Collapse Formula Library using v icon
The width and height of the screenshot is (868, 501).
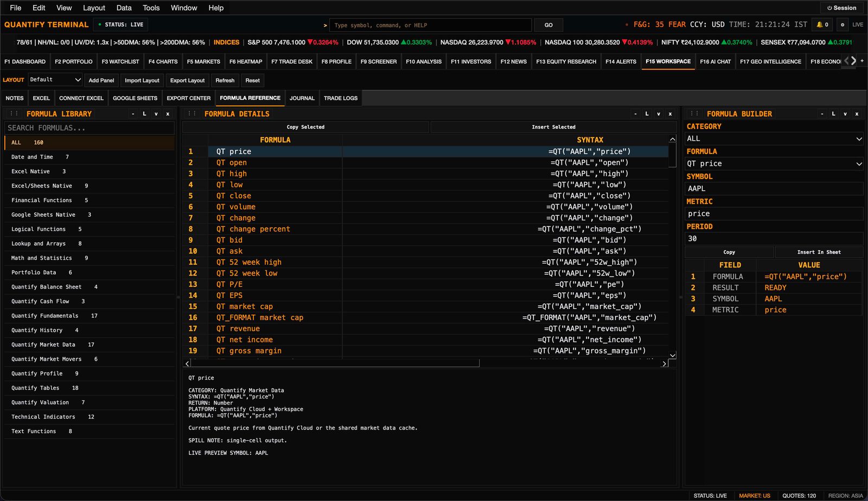click(156, 114)
